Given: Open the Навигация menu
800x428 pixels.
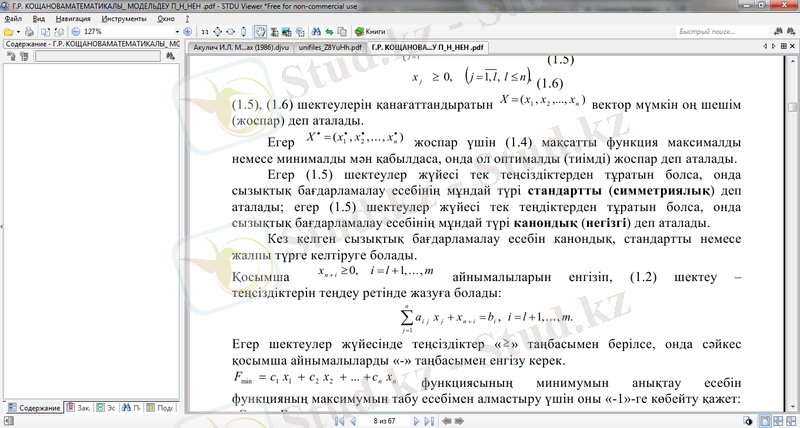Looking at the screenshot, I should click(71, 19).
